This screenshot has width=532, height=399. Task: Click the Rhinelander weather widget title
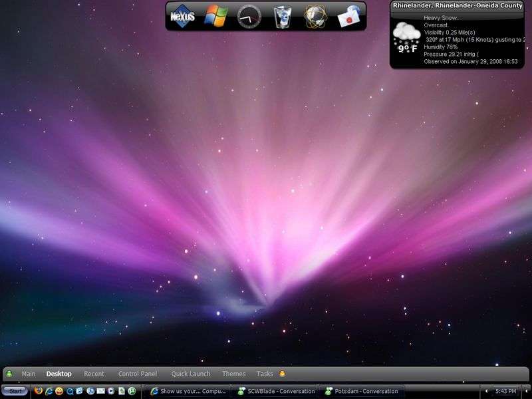pos(458,6)
